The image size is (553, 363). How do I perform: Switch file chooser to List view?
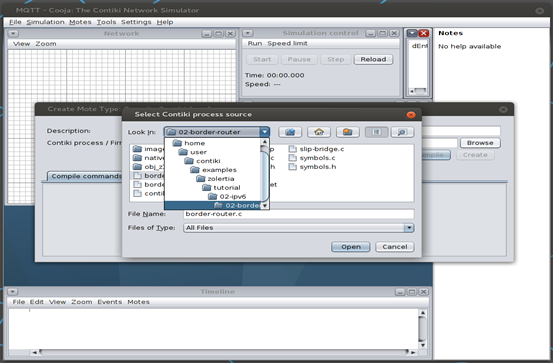pyautogui.click(x=377, y=132)
